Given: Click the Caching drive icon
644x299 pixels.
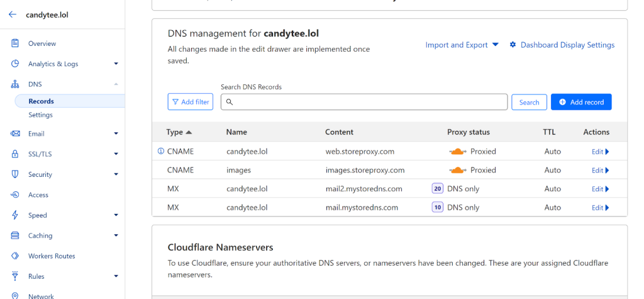Looking at the screenshot, I should coord(15,235).
